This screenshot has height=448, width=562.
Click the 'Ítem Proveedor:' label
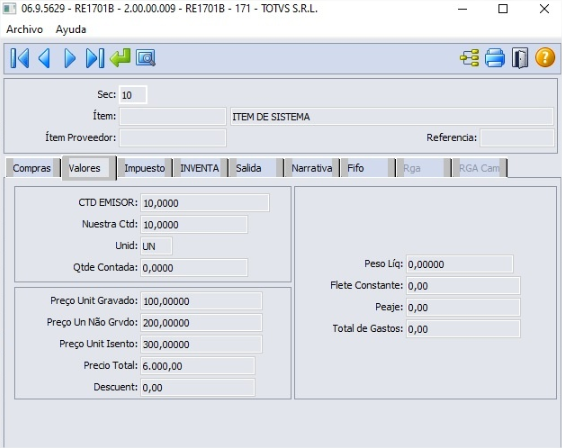tap(81, 137)
